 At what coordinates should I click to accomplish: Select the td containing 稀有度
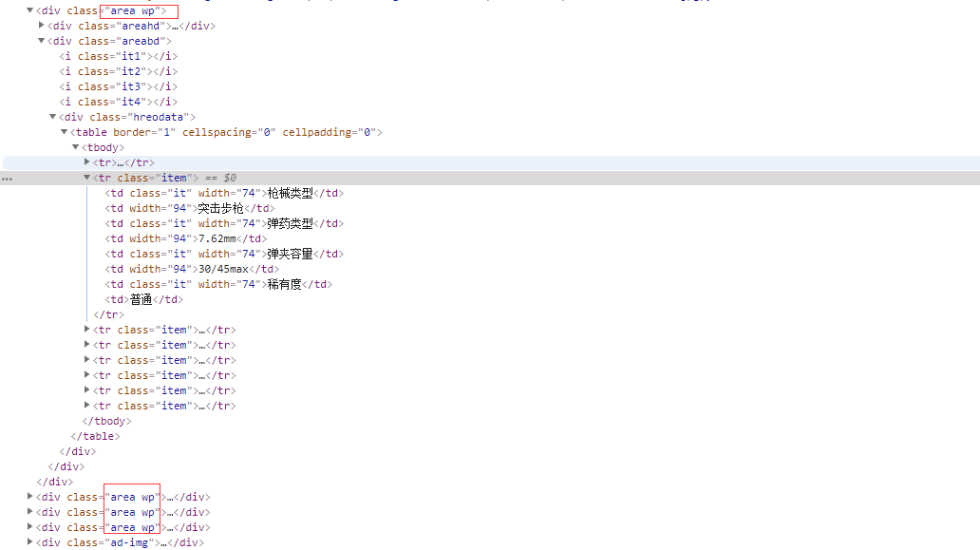[x=218, y=284]
